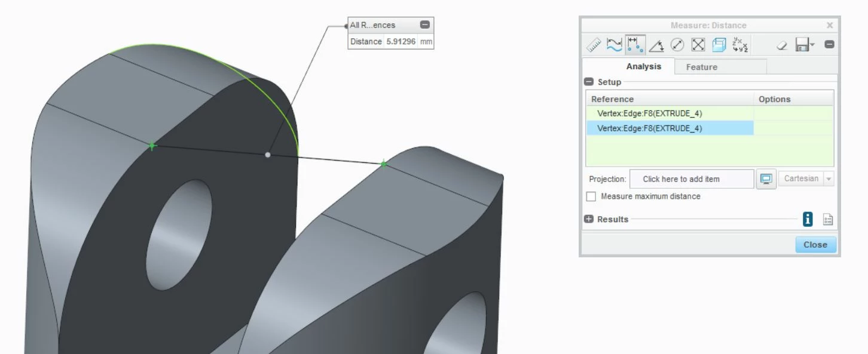
Task: Toggle the view plane projection monitor icon
Action: click(766, 179)
